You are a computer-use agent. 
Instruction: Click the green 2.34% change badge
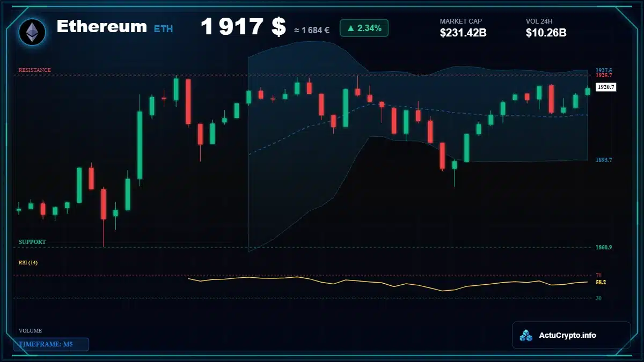click(364, 28)
